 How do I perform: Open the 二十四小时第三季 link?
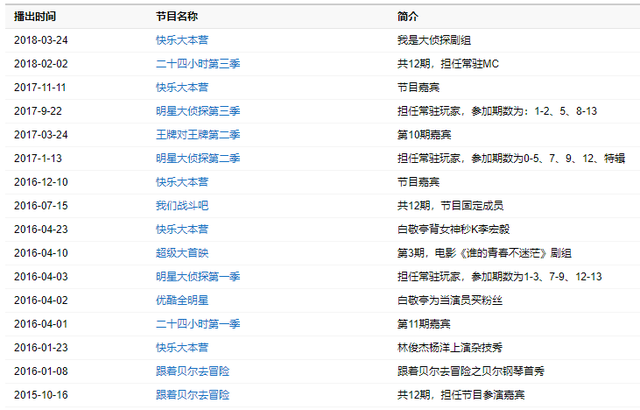198,64
